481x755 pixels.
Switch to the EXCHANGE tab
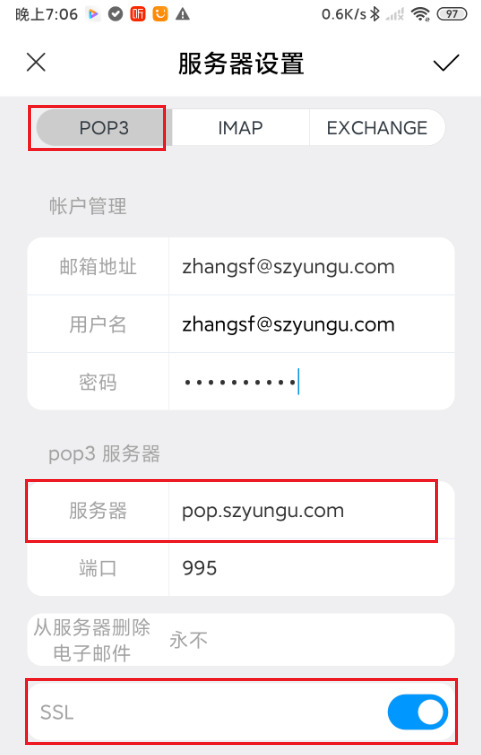(x=377, y=128)
